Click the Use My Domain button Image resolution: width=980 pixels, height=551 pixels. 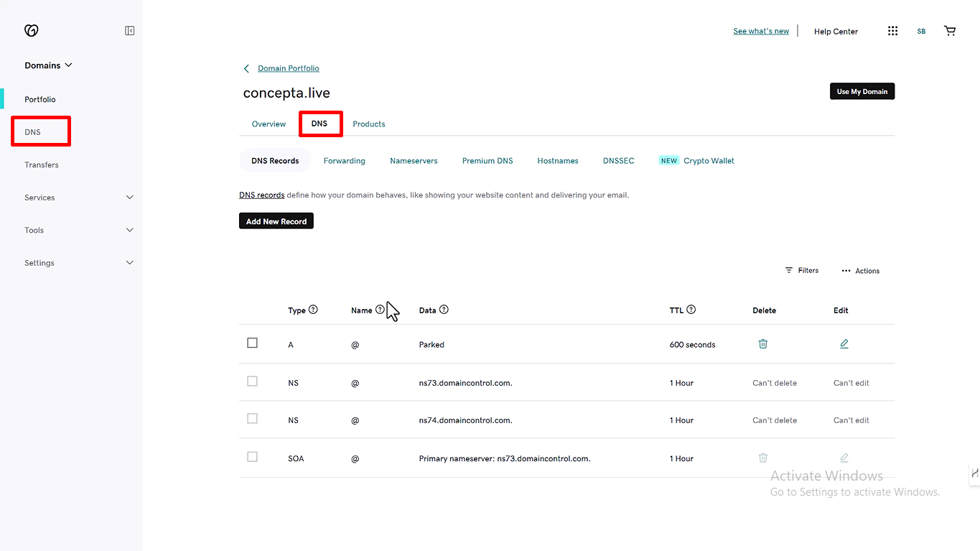[x=862, y=91]
